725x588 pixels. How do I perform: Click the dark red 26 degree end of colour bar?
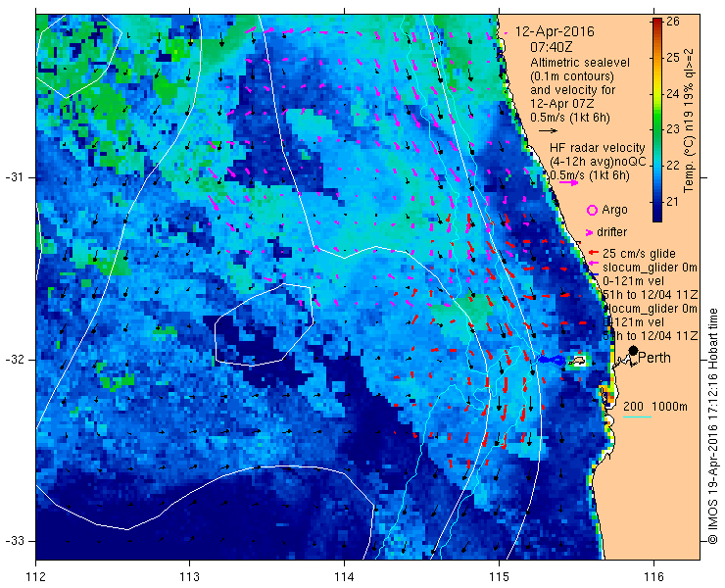coord(657,22)
